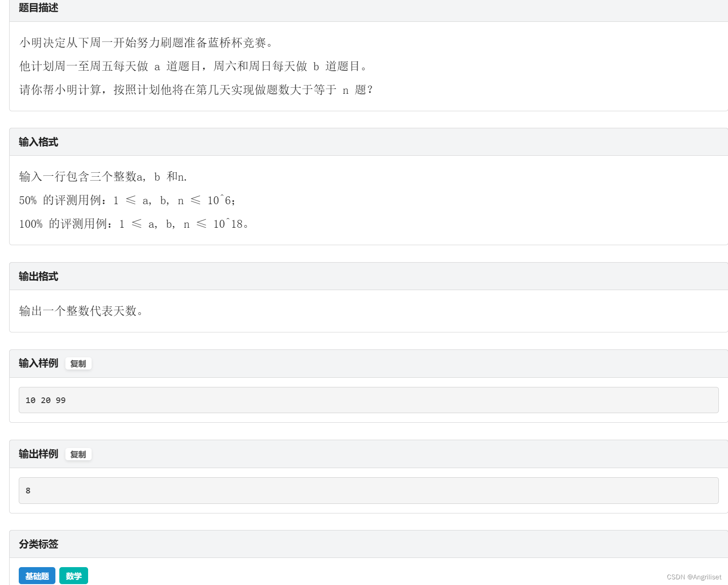Click the line starting '请你帮小明计算'
This screenshot has width=728, height=585.
[x=196, y=90]
